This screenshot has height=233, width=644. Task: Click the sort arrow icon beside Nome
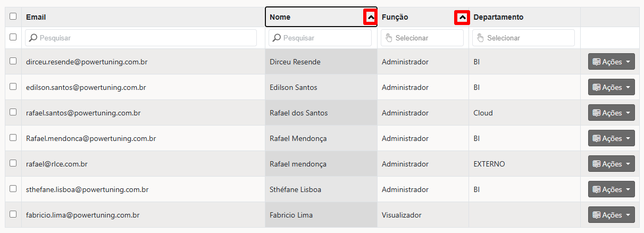tap(371, 18)
